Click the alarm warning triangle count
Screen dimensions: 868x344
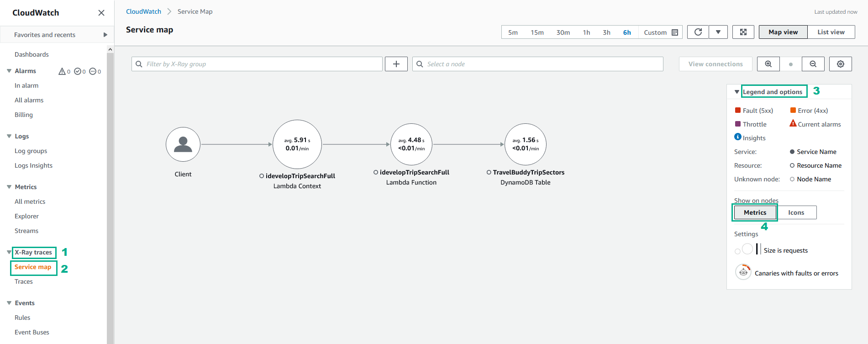point(64,71)
